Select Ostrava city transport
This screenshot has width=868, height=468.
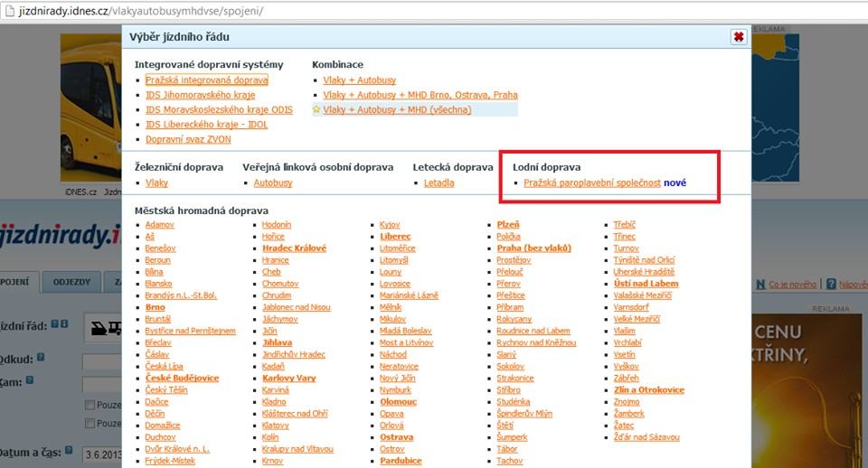click(x=396, y=437)
